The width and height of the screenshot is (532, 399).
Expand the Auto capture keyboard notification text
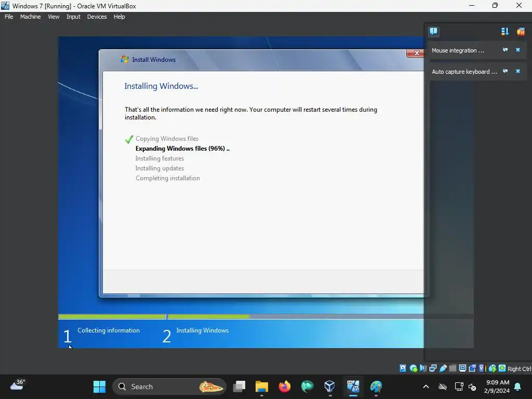464,72
